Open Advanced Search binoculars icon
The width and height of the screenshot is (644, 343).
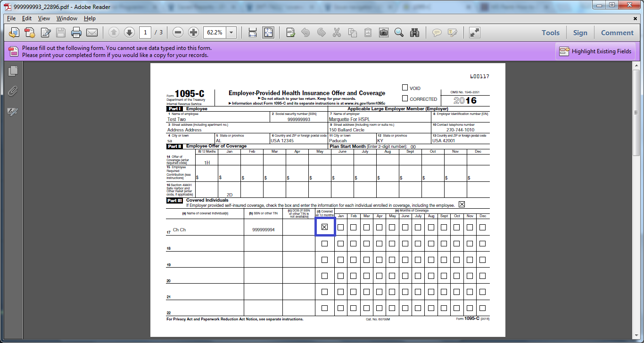click(x=415, y=33)
